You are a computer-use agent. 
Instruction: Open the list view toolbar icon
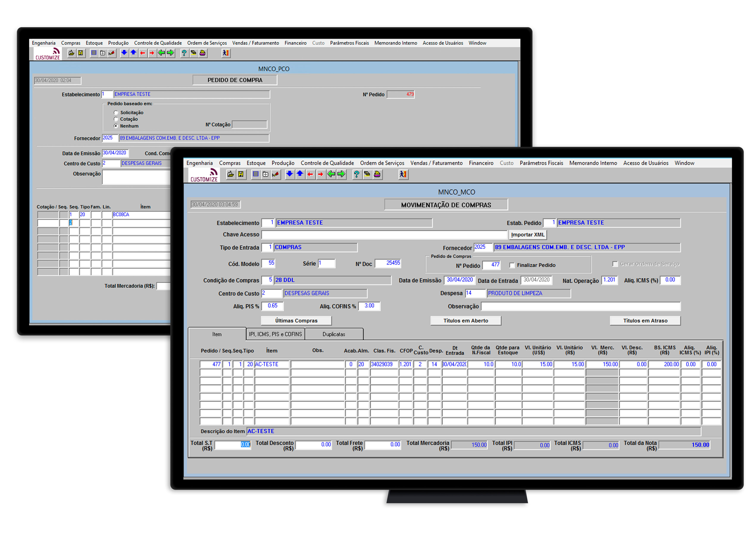(x=256, y=174)
